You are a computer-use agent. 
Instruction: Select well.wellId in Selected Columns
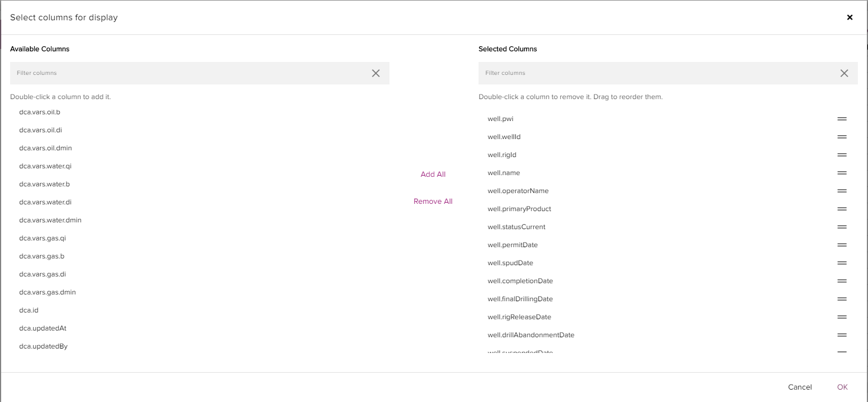click(x=504, y=137)
